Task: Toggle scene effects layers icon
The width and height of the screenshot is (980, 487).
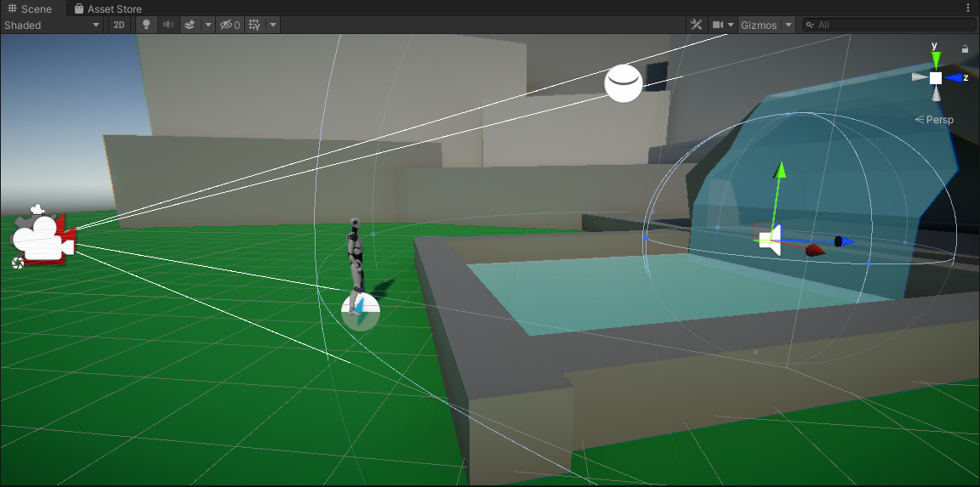Action: pyautogui.click(x=191, y=25)
